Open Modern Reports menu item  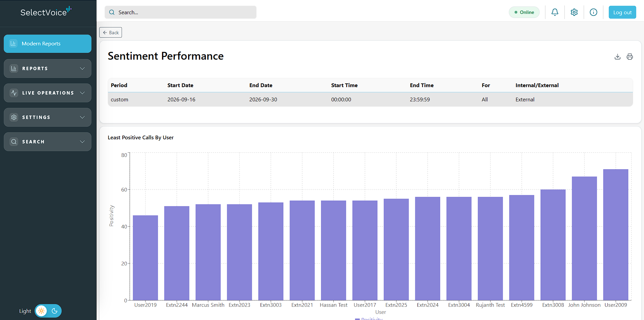click(47, 44)
